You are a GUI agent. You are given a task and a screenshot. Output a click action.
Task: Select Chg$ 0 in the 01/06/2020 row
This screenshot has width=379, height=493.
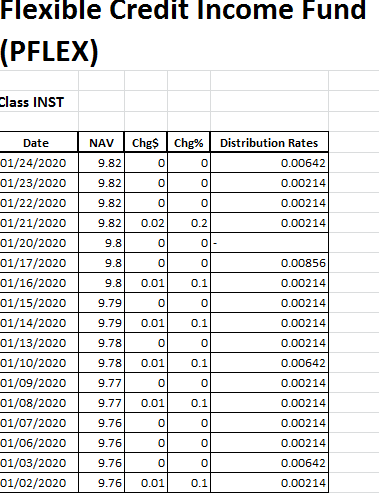(146, 443)
